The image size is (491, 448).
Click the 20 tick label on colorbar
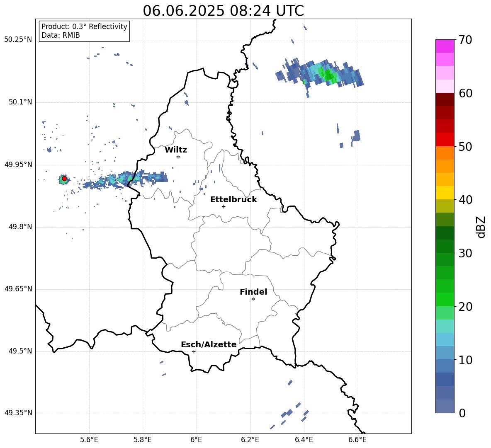click(x=465, y=307)
